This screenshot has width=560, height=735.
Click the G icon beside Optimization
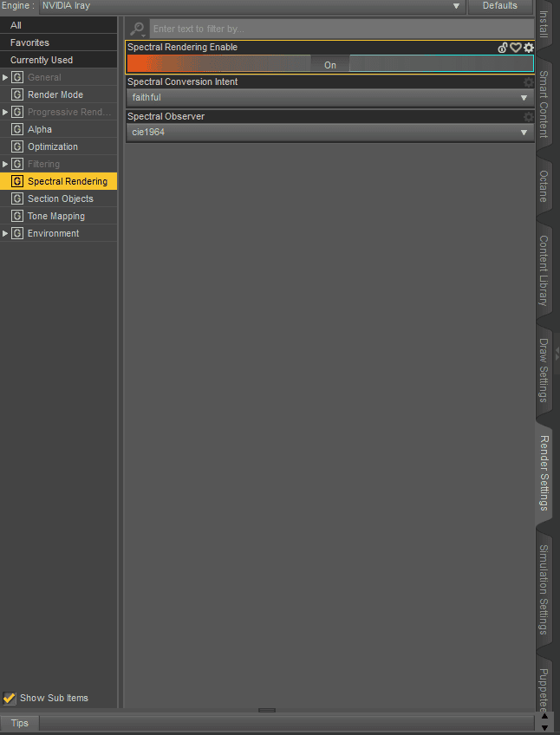pyautogui.click(x=17, y=146)
